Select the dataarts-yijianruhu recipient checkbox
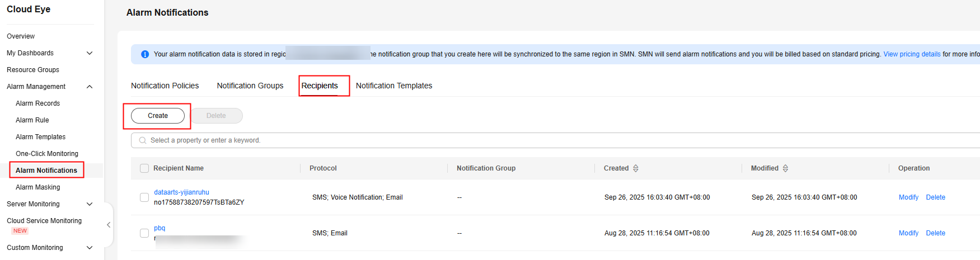Screen dimensions: 980x260 144,197
